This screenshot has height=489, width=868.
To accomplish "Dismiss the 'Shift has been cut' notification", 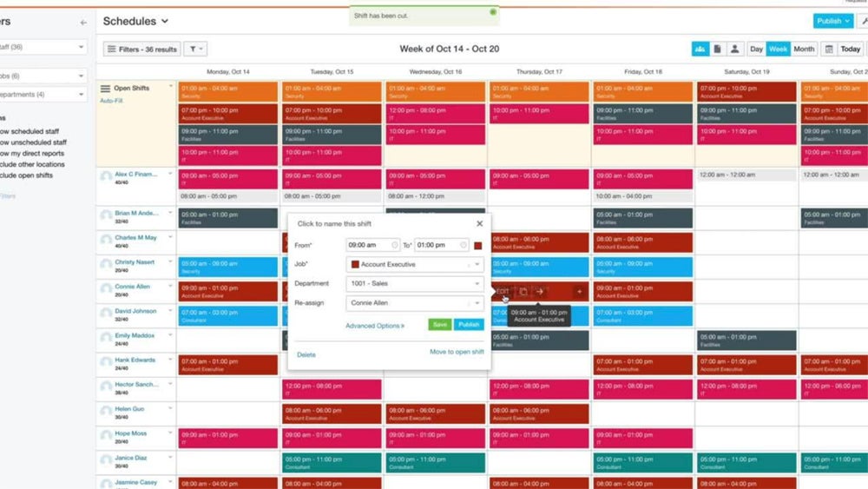I will (493, 11).
